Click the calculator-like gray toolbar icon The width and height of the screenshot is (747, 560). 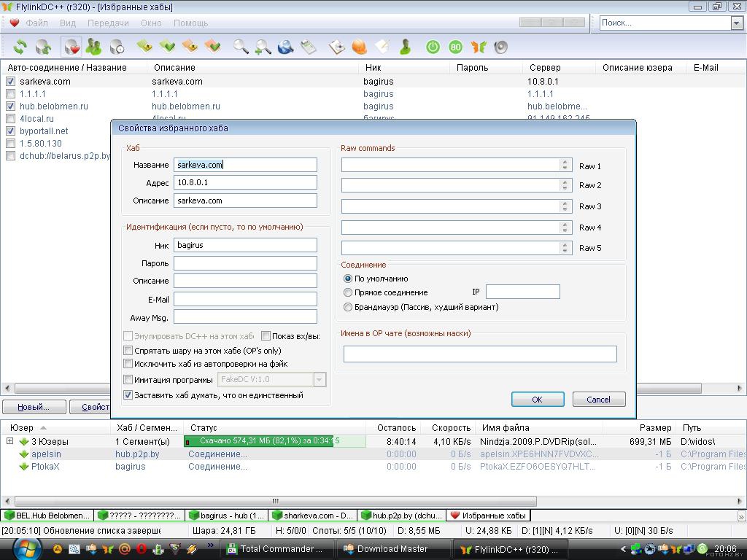[309, 47]
